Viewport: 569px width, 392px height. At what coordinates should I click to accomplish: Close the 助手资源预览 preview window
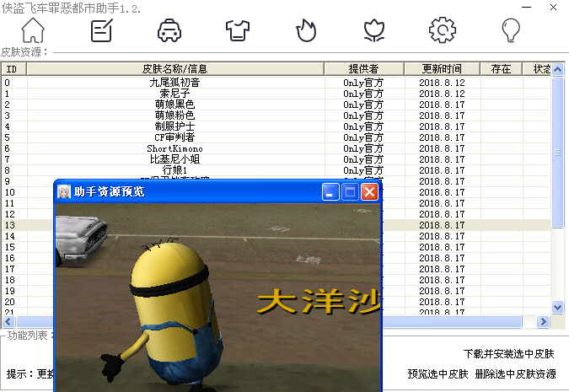pos(370,192)
